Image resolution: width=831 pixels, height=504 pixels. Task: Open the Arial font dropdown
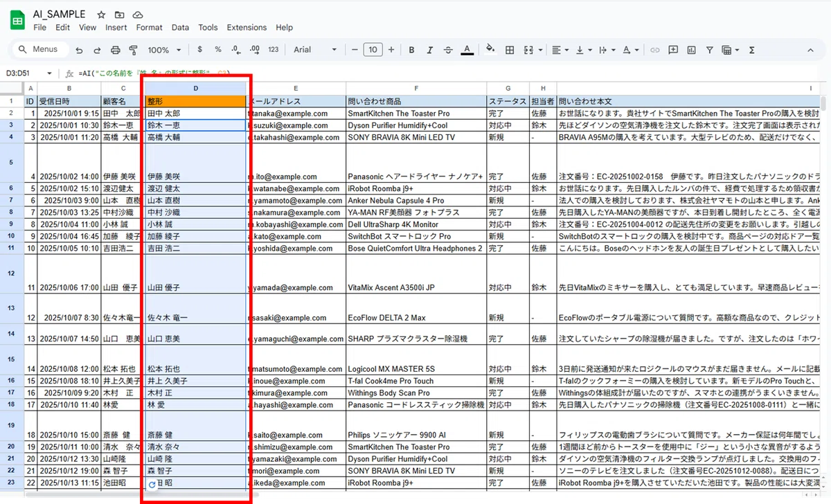[315, 50]
